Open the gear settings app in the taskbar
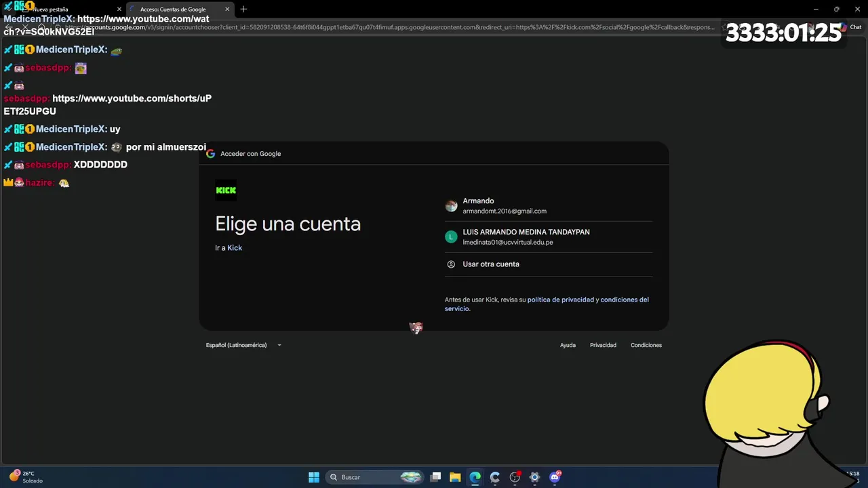This screenshot has width=868, height=488. [534, 477]
